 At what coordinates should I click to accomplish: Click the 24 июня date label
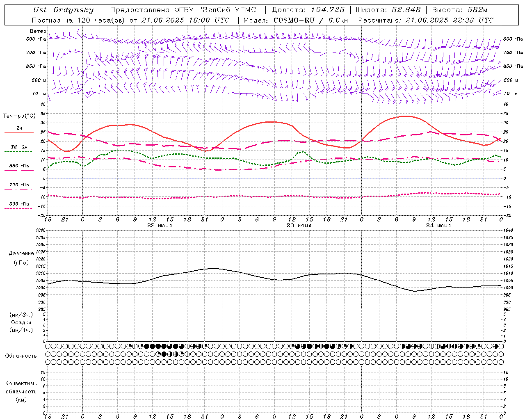click(438, 226)
